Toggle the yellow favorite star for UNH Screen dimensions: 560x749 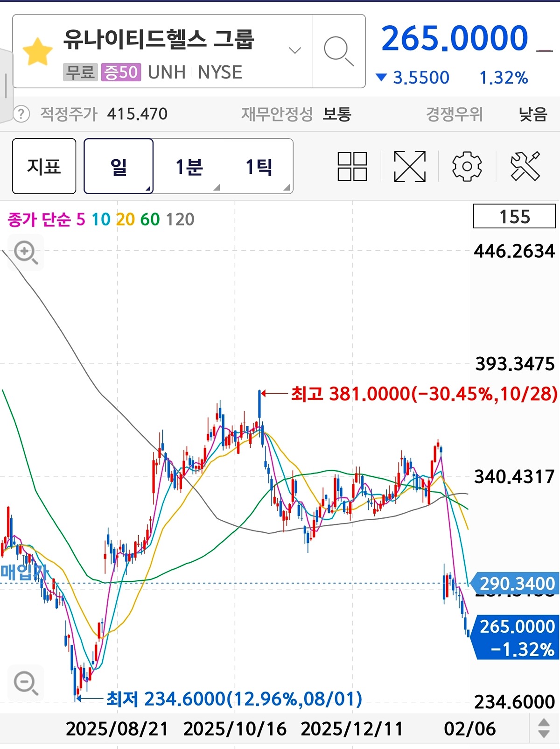coord(37,52)
